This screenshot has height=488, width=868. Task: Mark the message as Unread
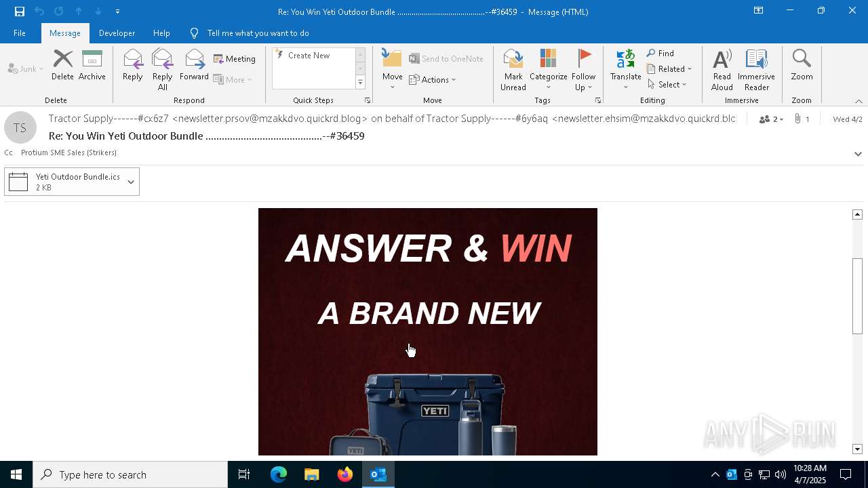click(x=513, y=70)
